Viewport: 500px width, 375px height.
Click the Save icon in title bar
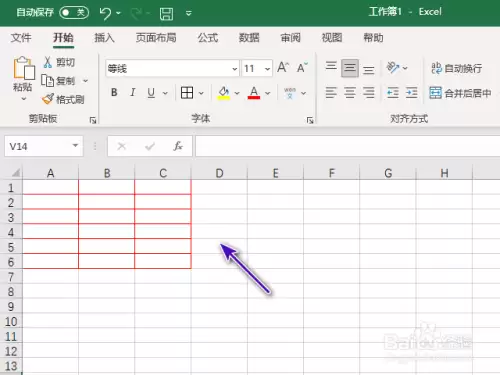coord(166,14)
